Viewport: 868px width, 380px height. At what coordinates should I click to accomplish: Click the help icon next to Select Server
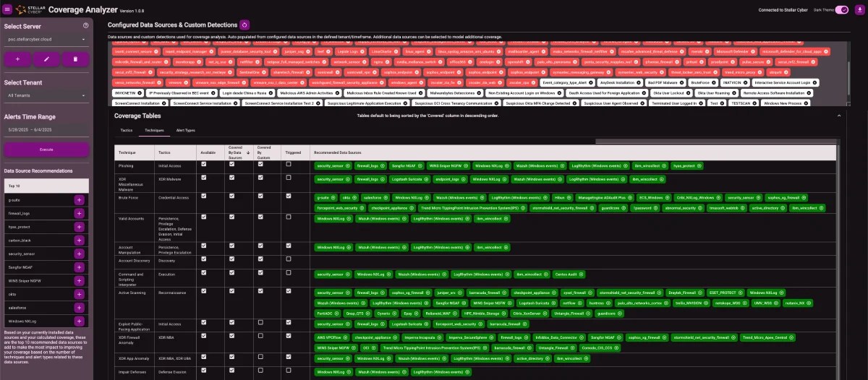click(86, 25)
